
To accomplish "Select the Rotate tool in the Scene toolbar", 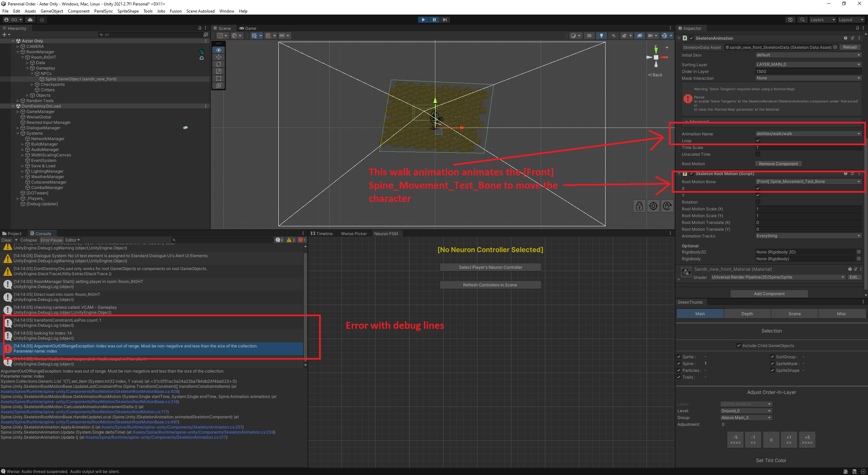I will click(x=218, y=64).
